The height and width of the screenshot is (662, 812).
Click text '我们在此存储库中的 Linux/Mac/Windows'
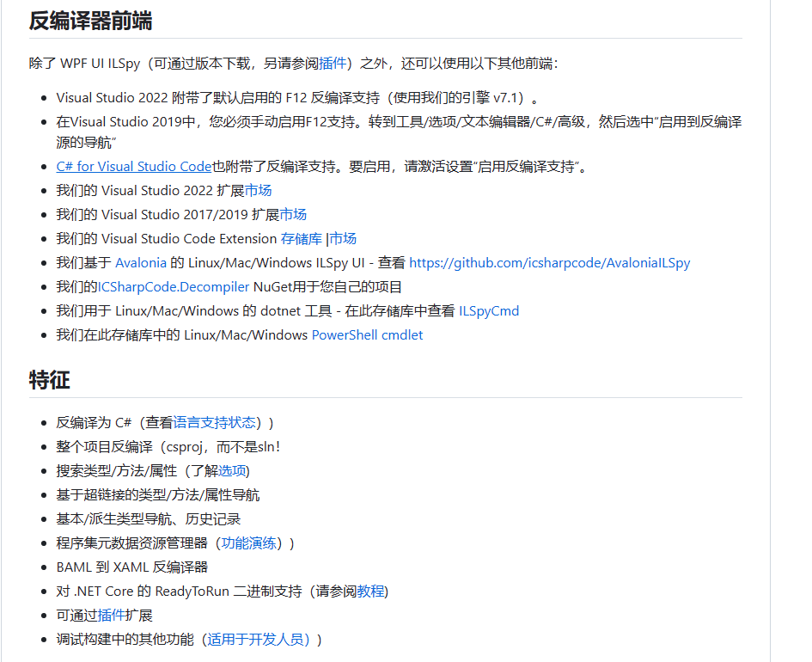[x=182, y=335]
